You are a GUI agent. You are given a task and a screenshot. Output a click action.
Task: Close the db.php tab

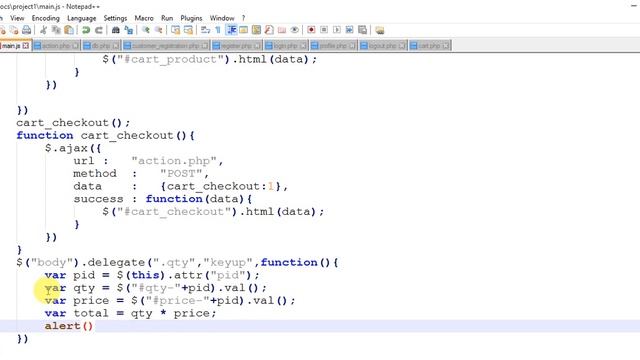pyautogui.click(x=116, y=46)
